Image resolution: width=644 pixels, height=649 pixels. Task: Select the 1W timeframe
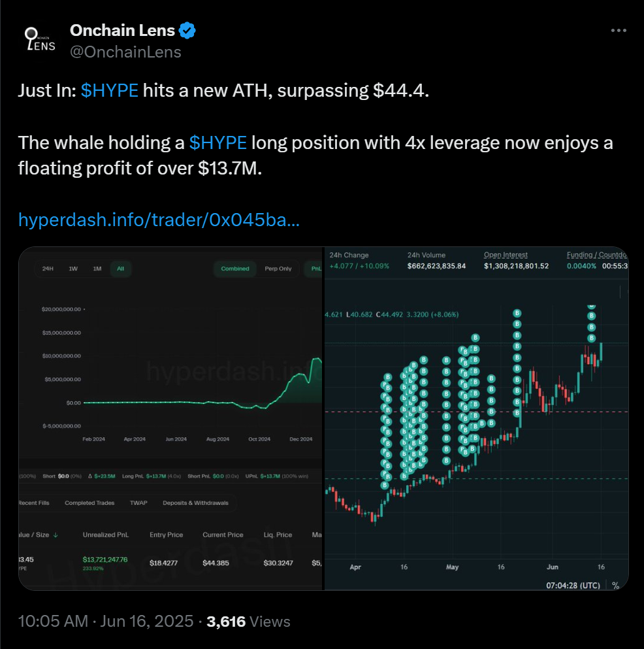tap(71, 269)
